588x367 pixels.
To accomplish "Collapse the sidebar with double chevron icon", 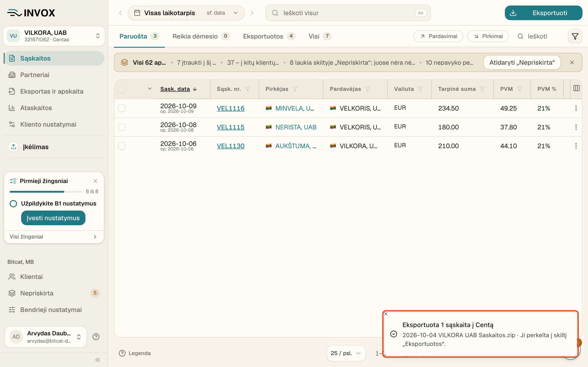I will [x=98, y=360].
